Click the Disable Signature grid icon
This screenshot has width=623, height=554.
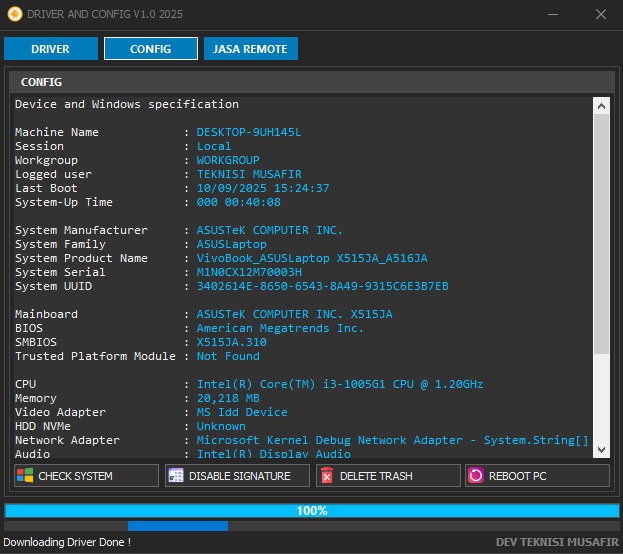coord(176,475)
